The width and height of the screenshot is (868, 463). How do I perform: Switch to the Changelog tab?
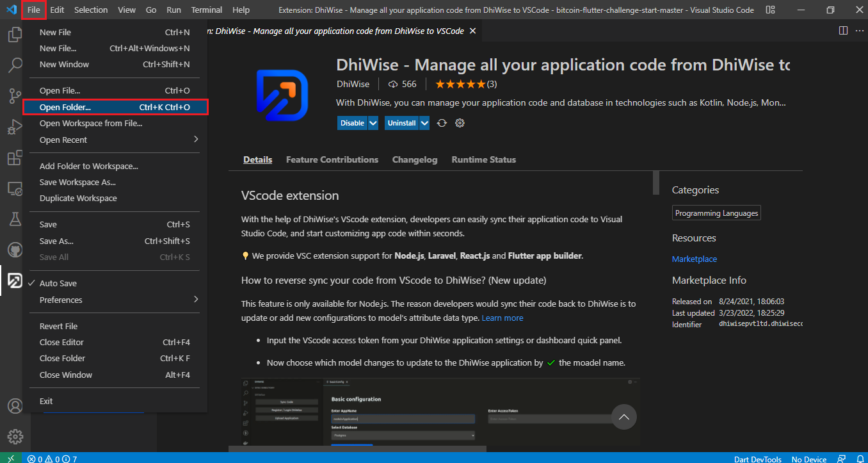coord(415,159)
